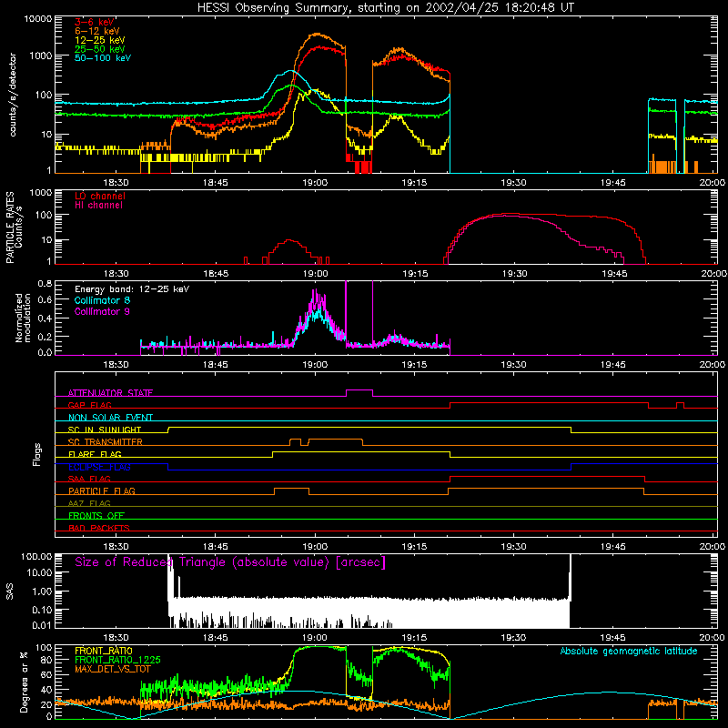Click the Normalized modulation axis label
The image size is (728, 728).
click(23, 318)
